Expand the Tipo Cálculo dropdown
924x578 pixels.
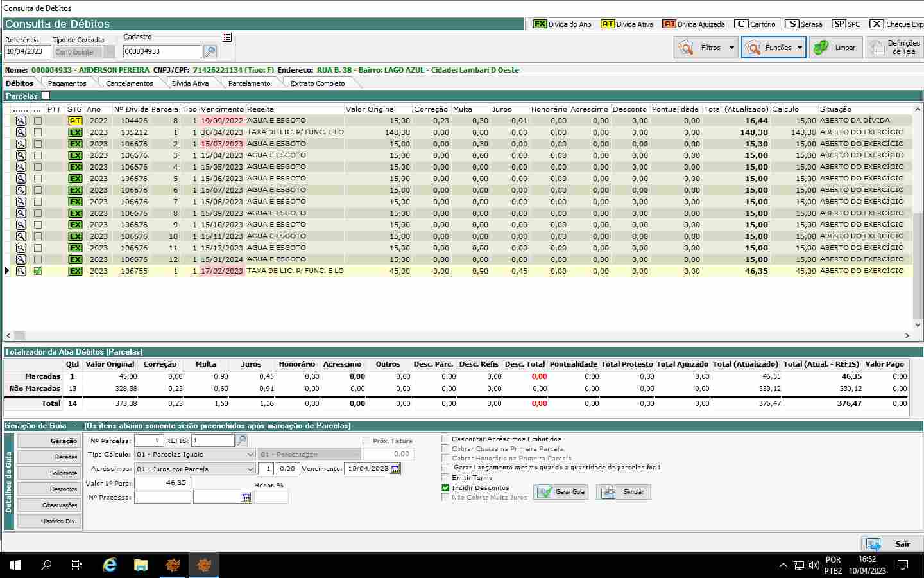click(250, 455)
